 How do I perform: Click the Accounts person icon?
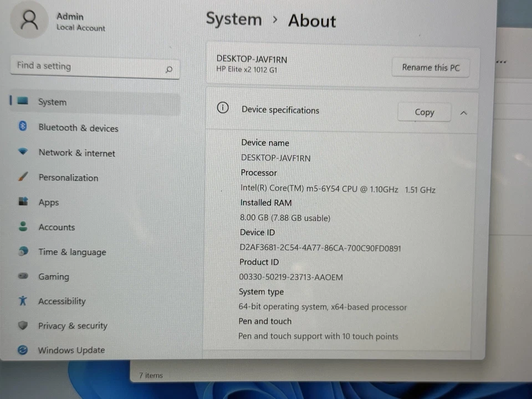pos(23,226)
